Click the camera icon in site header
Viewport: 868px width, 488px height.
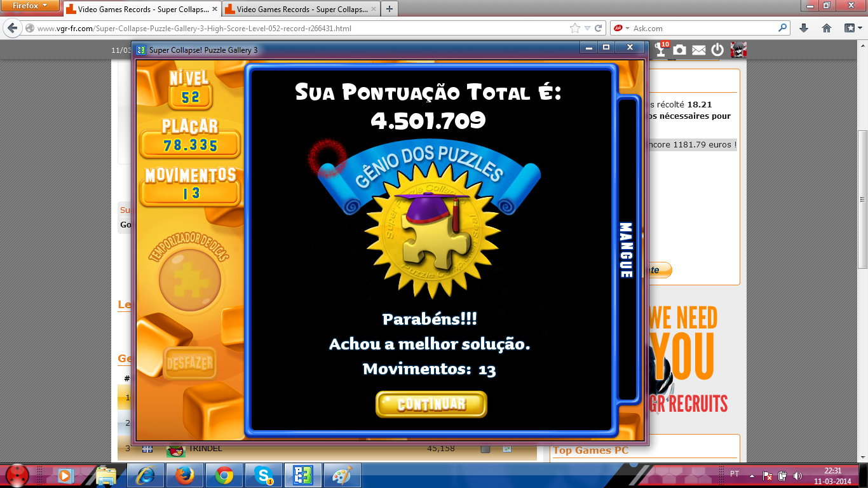(x=680, y=50)
